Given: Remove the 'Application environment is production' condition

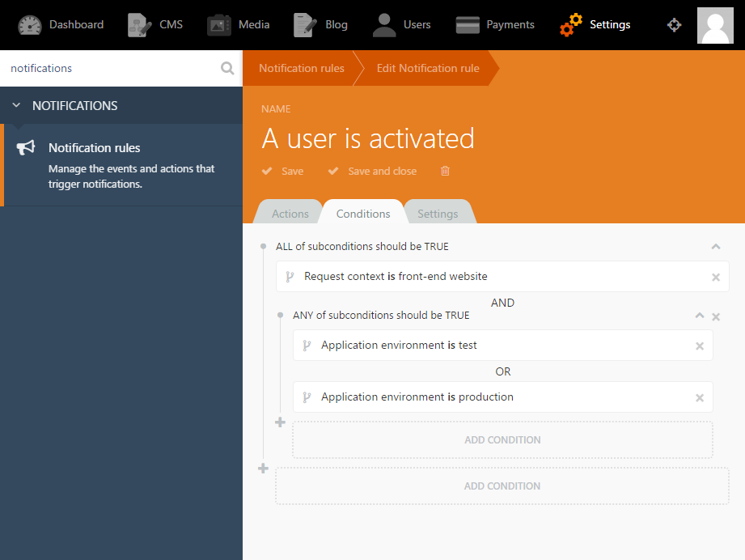Looking at the screenshot, I should coord(700,398).
